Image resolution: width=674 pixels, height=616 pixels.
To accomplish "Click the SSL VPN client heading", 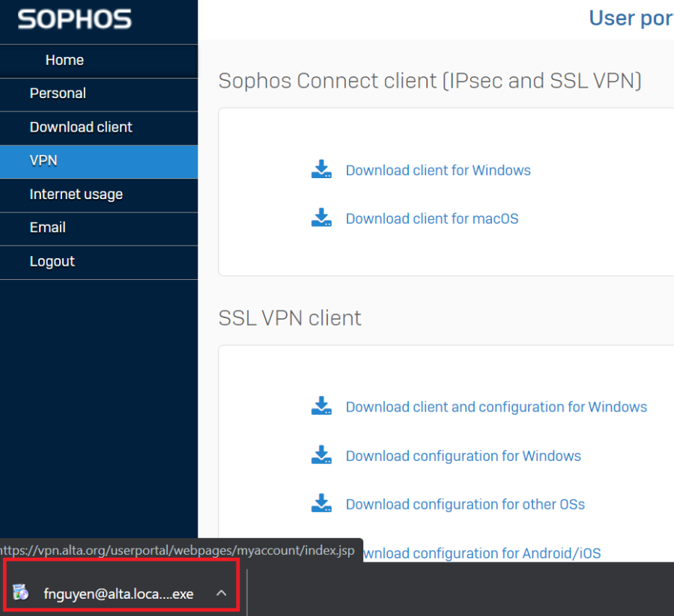I will pyautogui.click(x=290, y=318).
